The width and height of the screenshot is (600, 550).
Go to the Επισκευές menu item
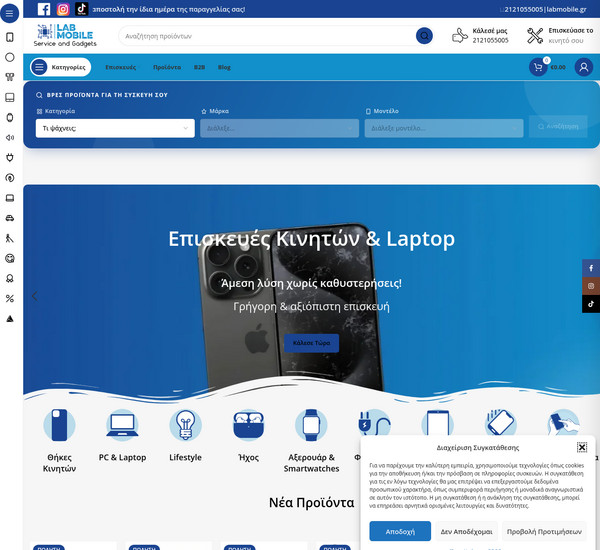click(x=121, y=67)
